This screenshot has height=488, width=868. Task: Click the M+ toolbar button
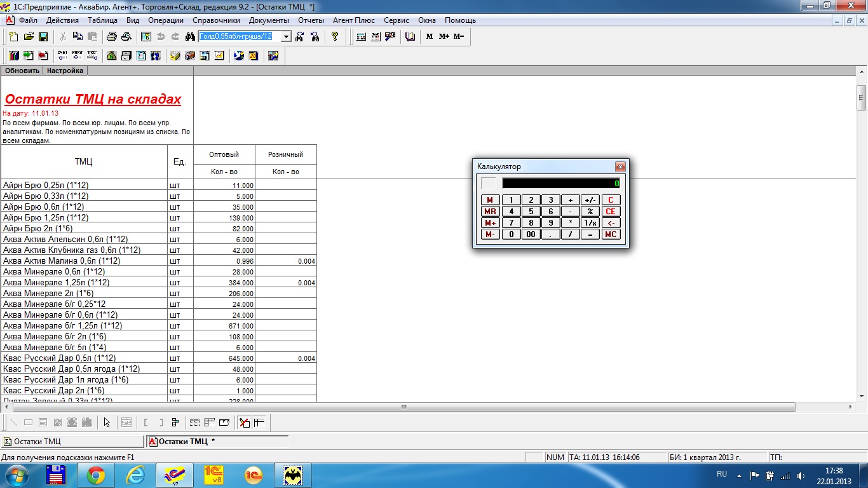pos(444,37)
